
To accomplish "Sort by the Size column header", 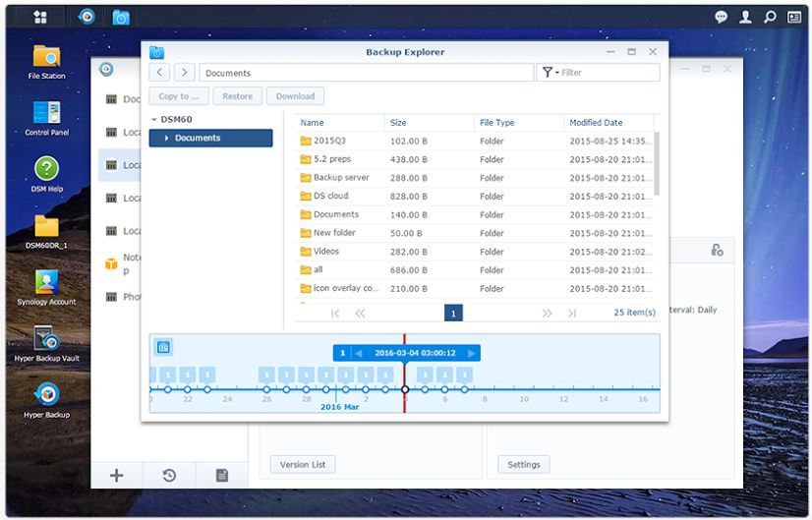I will point(430,123).
